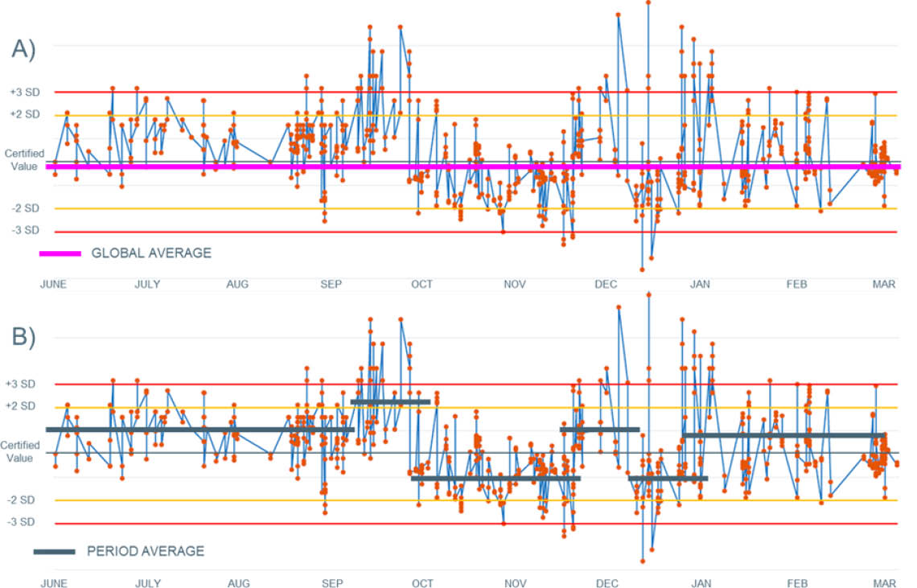Select the GLOBAL AVERAGE legend text

[x=151, y=253]
